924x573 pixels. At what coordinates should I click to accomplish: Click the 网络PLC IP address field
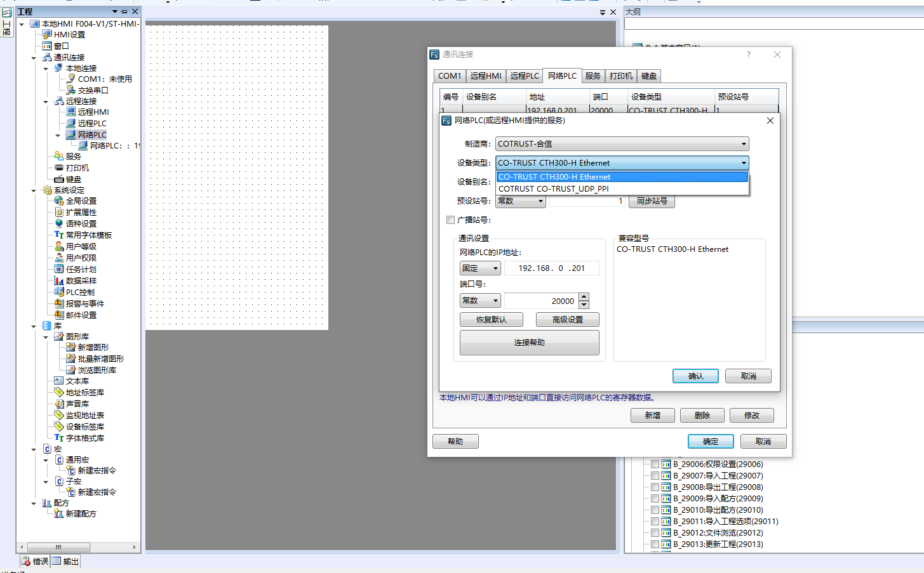[x=552, y=268]
